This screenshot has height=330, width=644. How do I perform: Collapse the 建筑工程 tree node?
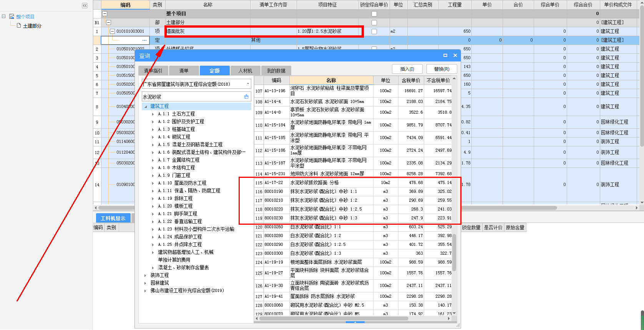click(x=146, y=106)
